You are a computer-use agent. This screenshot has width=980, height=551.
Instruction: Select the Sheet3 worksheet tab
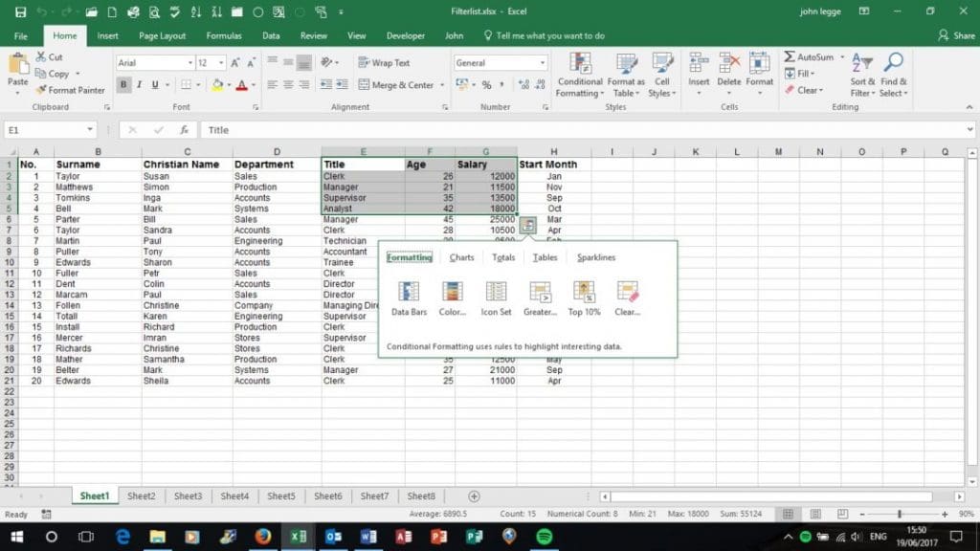coord(188,496)
